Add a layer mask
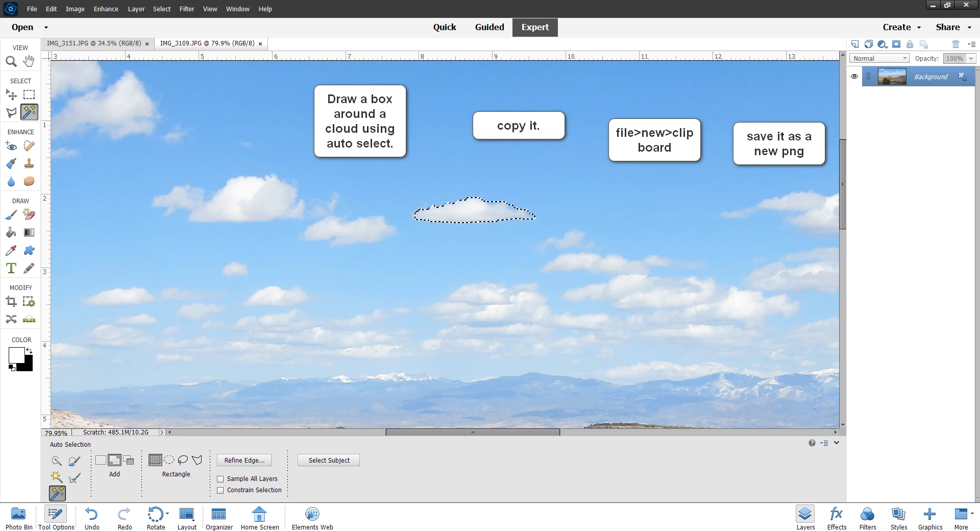The height and width of the screenshot is (531, 980). click(x=896, y=44)
